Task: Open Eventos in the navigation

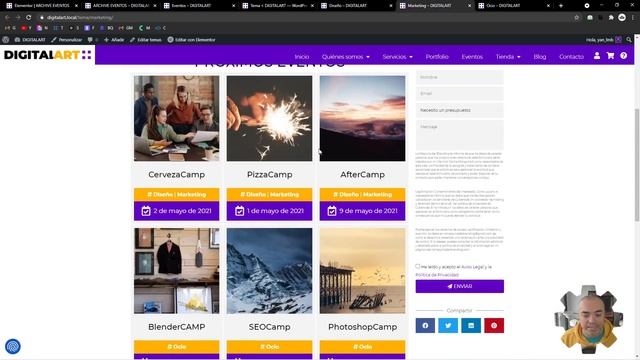Action: tap(472, 57)
